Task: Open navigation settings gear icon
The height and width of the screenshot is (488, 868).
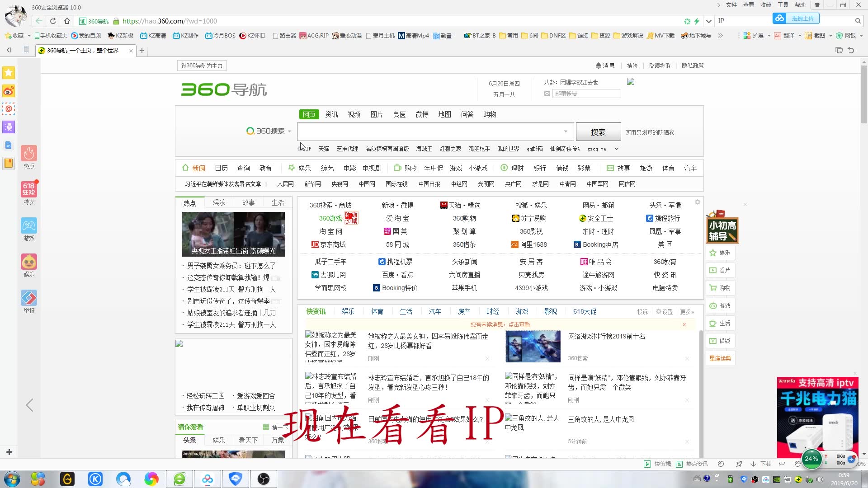Action: click(698, 202)
